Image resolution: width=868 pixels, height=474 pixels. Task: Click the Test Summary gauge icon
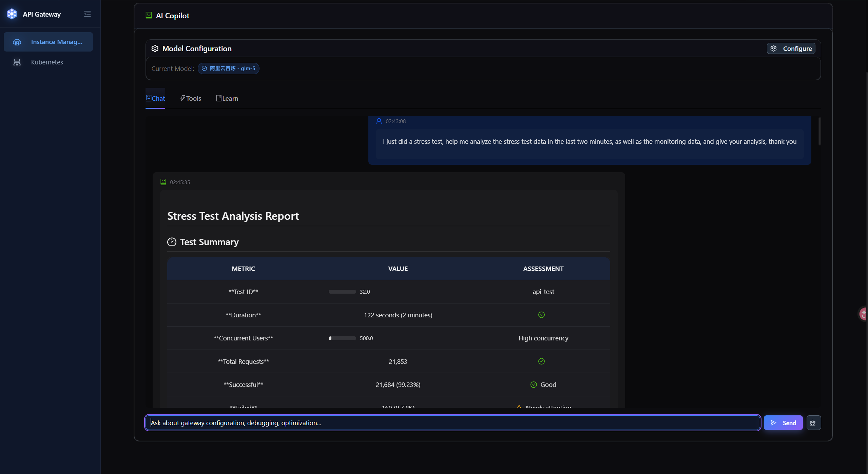[x=172, y=242]
